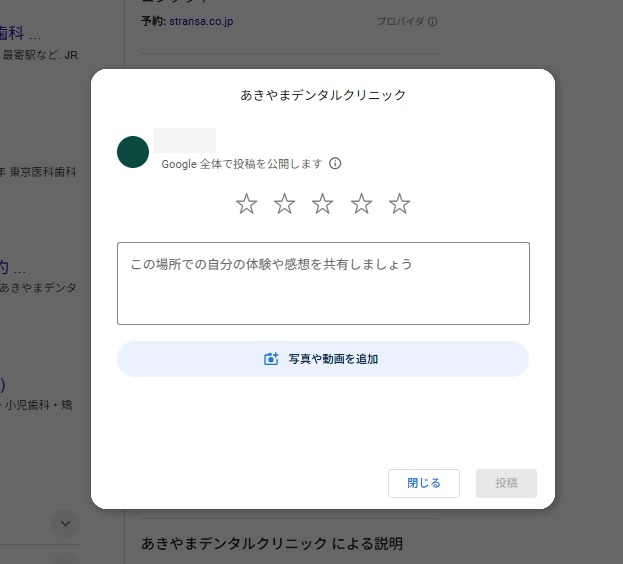Viewport: 623px width, 564px height.
Task: Click camera icon in 写真や動画を追加
Action: 270,359
